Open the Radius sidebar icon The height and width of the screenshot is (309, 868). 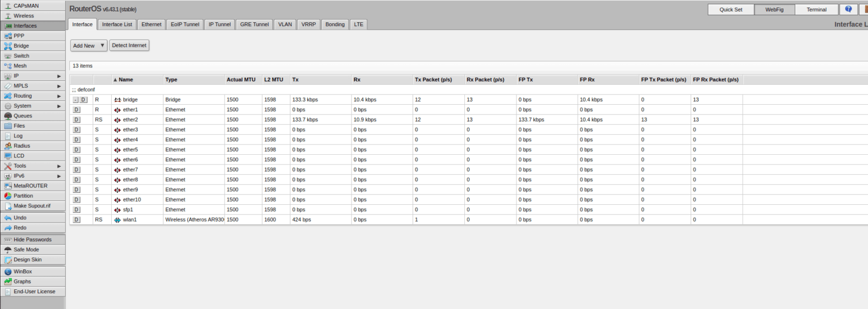point(8,146)
